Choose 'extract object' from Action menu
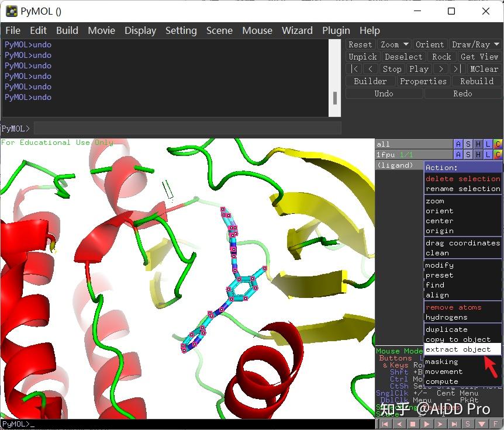Viewport: 504px width, 430px height. [x=458, y=349]
